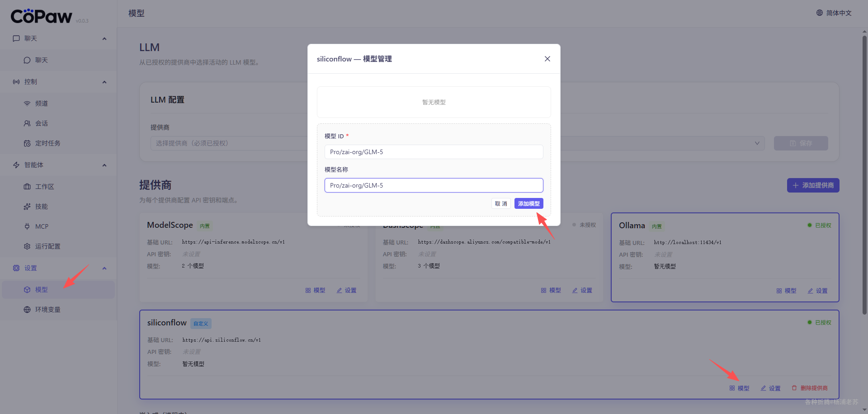Collapse the 智能体 sidebar section chevron

[x=104, y=165]
